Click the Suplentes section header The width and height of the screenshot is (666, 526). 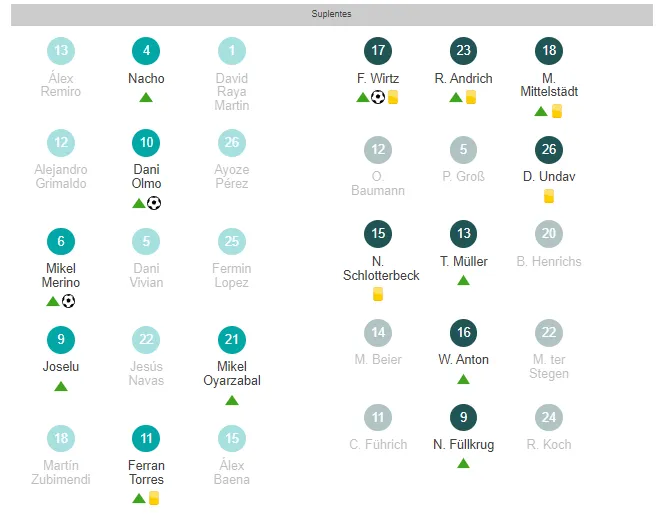pyautogui.click(x=332, y=15)
